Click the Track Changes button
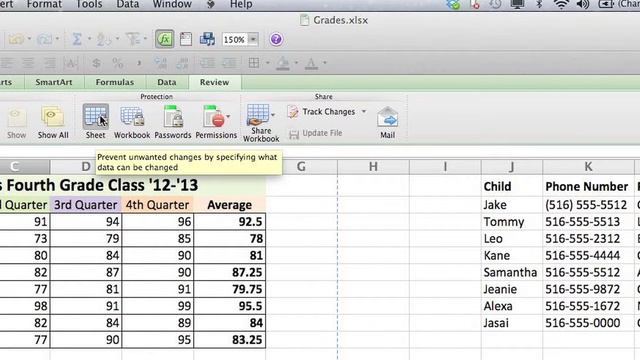The height and width of the screenshot is (360, 640). [x=322, y=112]
